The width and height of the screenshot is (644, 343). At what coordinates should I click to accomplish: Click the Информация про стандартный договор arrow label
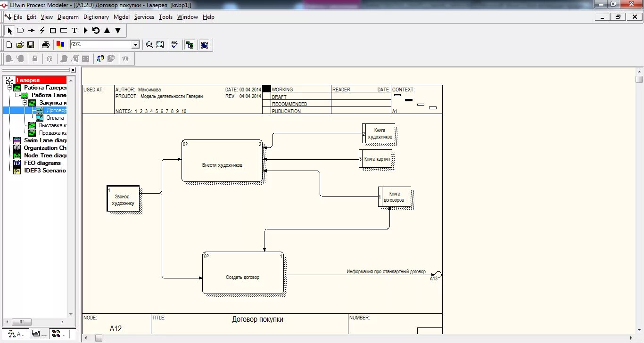(x=386, y=271)
